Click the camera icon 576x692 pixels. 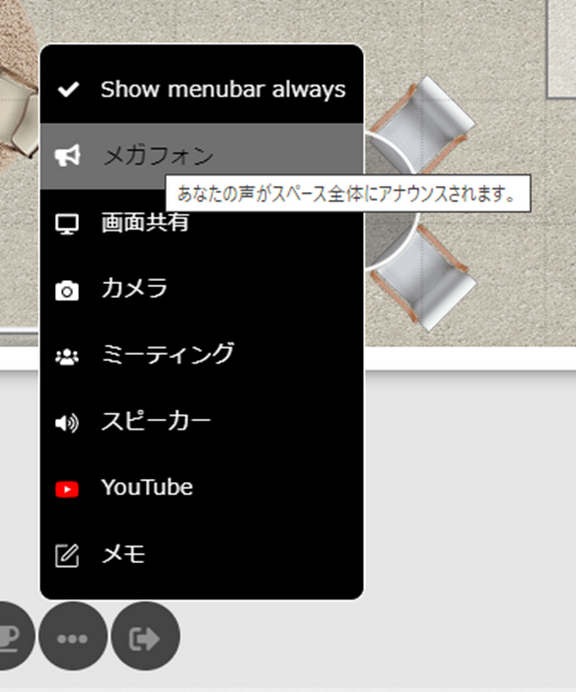(67, 290)
